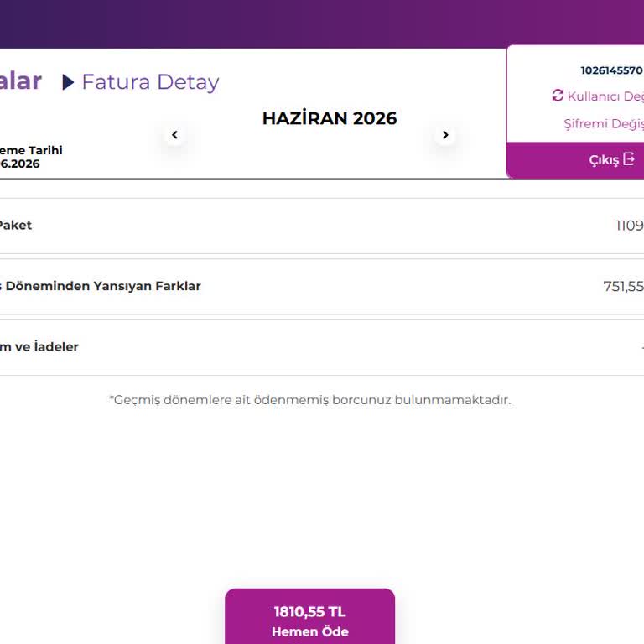
Task: Click the HAZİRAN 2026 heading
Action: pos(330,118)
